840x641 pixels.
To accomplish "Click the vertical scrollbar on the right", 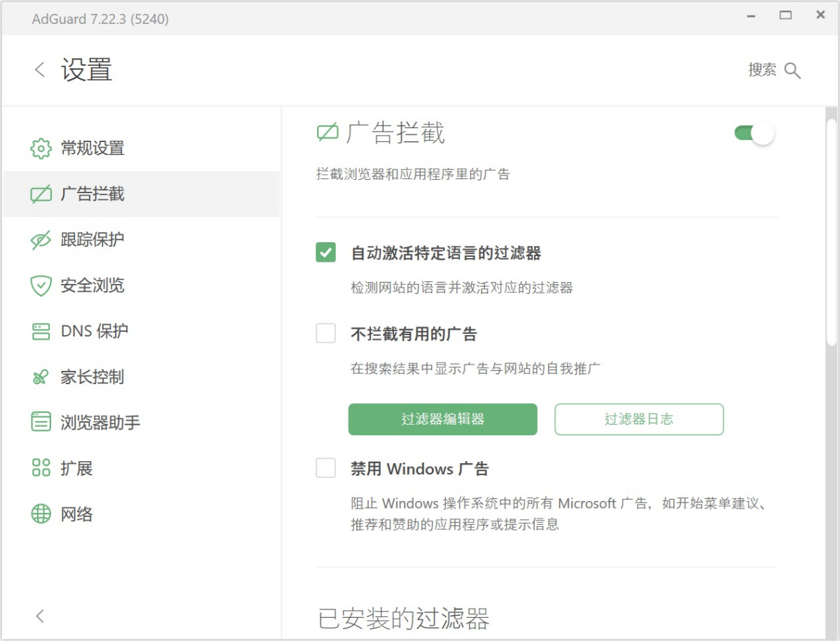I will 831,231.
